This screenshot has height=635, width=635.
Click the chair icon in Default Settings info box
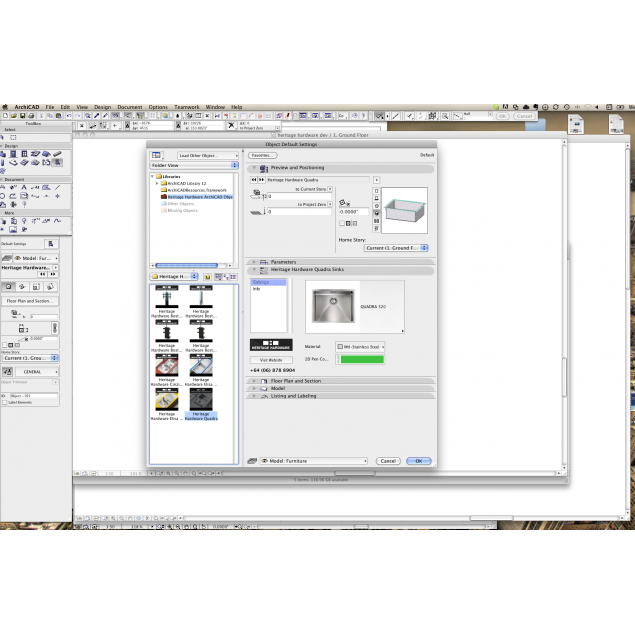point(51,244)
